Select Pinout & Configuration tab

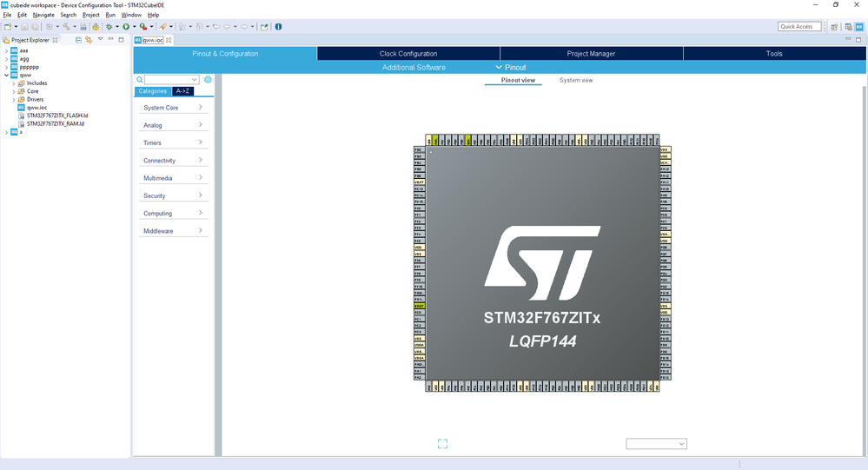click(225, 54)
